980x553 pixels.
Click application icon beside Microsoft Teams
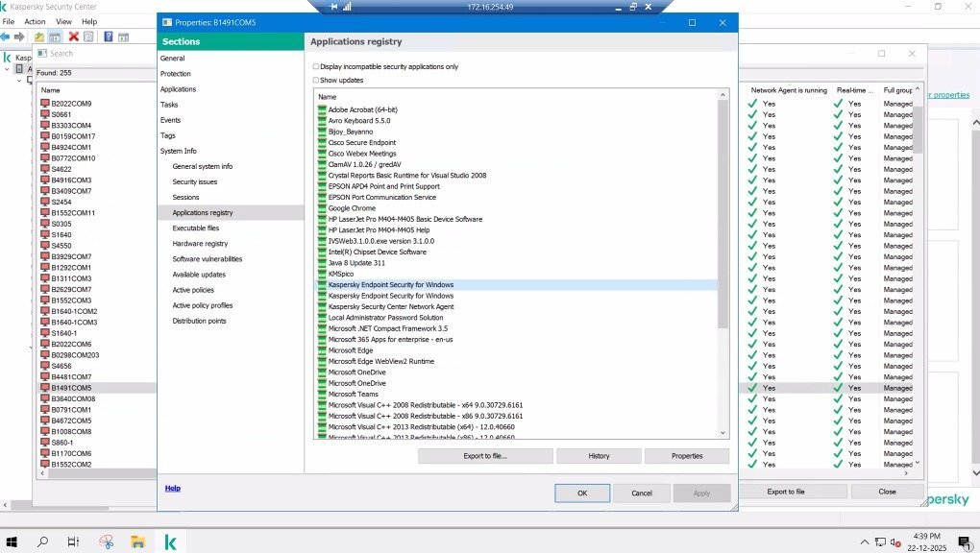pos(323,394)
